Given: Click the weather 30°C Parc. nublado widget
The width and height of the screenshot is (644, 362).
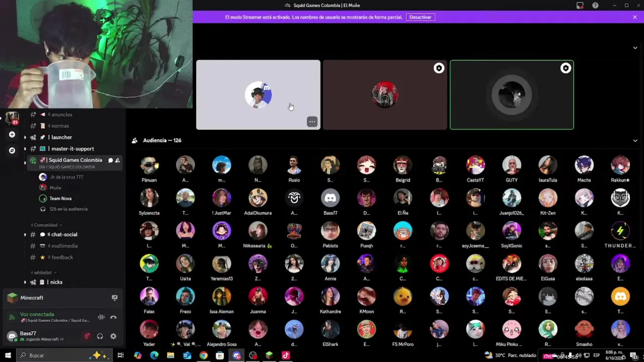Looking at the screenshot, I should (510, 355).
